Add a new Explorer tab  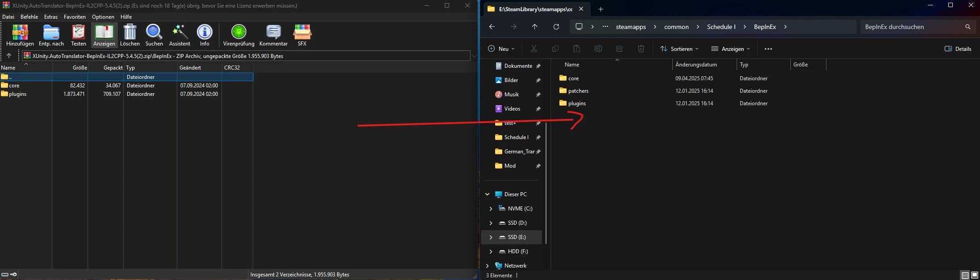[x=601, y=9]
